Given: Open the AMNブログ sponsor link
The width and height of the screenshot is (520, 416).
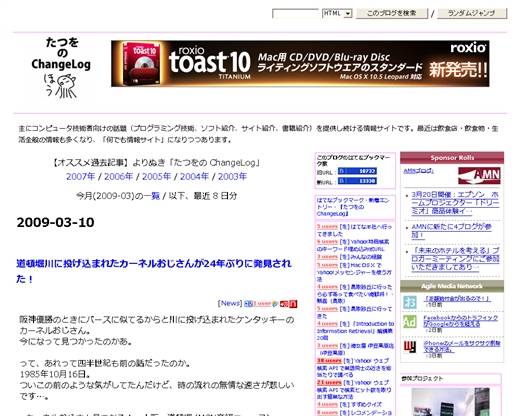Looking at the screenshot, I should point(418,171).
